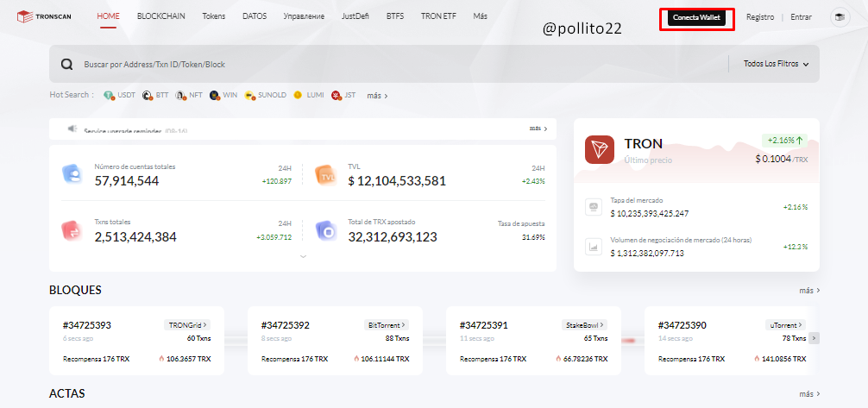Open the BTFS menu
Image resolution: width=868 pixels, height=408 pixels.
click(x=395, y=16)
